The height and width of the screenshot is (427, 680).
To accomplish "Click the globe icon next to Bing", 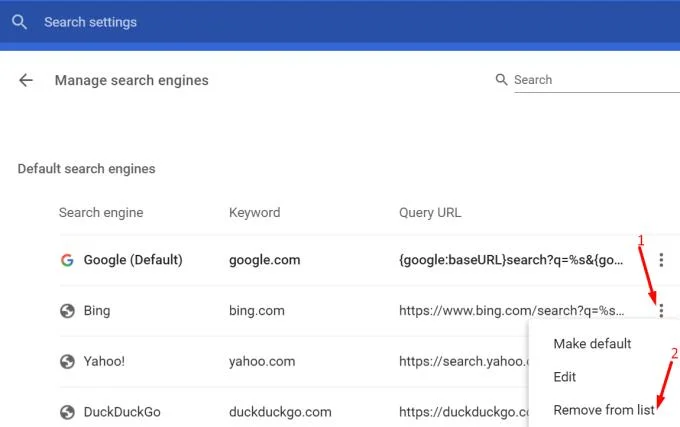I will click(x=67, y=311).
